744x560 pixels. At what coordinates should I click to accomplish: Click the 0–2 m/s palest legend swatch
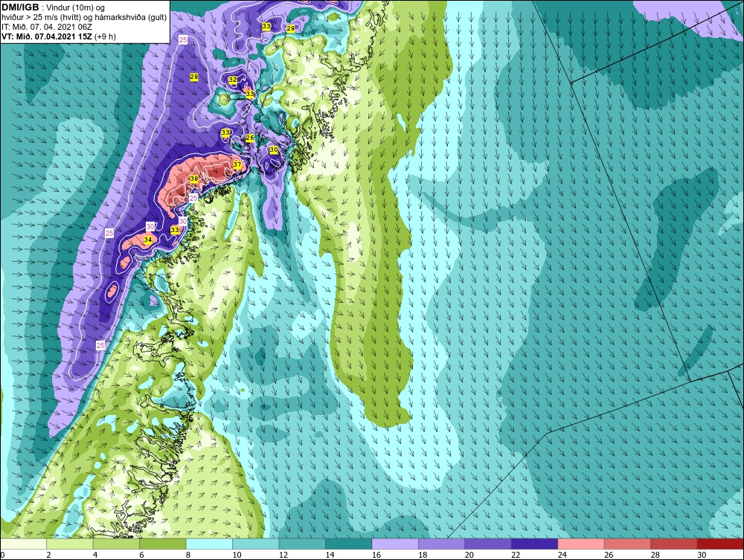23,544
